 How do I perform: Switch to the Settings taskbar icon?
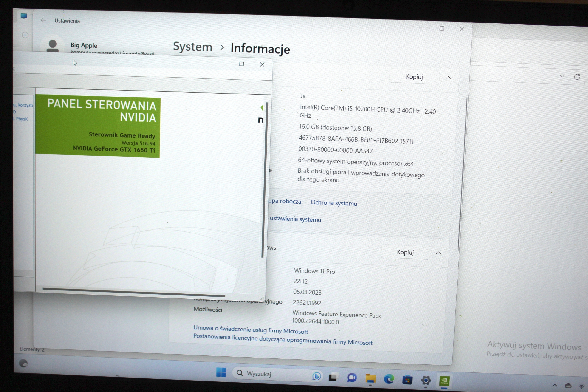point(426,381)
